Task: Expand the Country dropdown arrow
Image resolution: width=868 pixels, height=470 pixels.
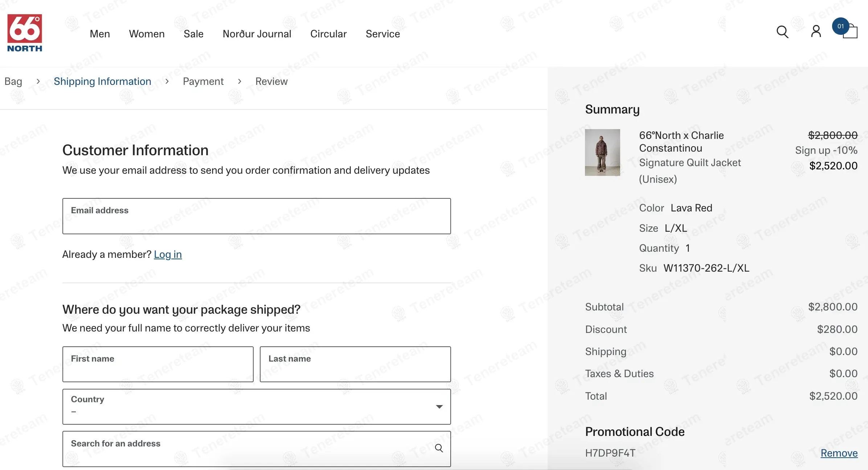Action: [439, 407]
